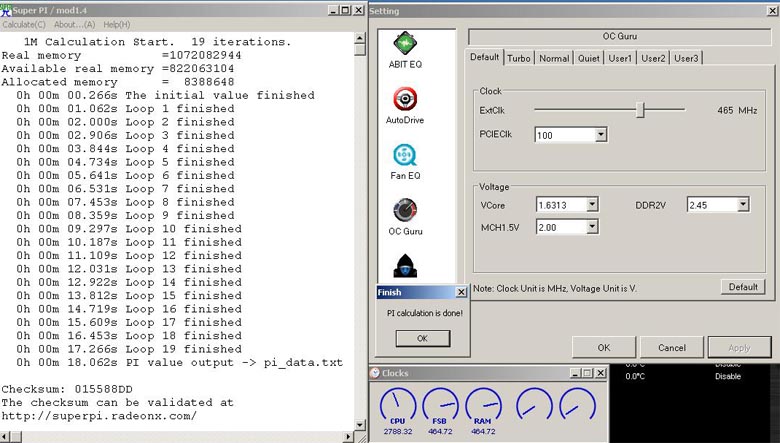This screenshot has height=443, width=780.
Task: Open the Calculate menu in Super PI
Action: [24, 24]
